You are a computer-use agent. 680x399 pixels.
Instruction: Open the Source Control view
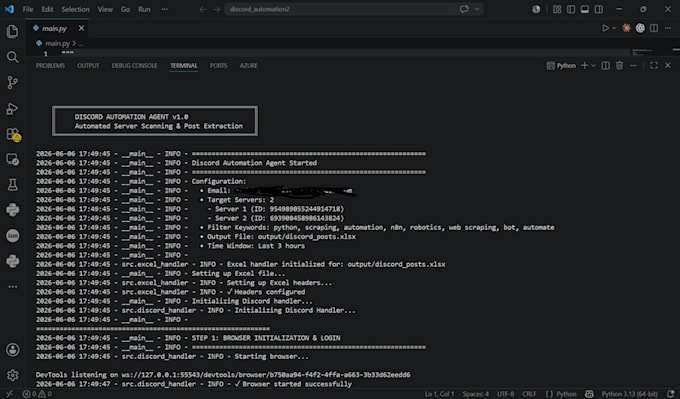coord(13,82)
